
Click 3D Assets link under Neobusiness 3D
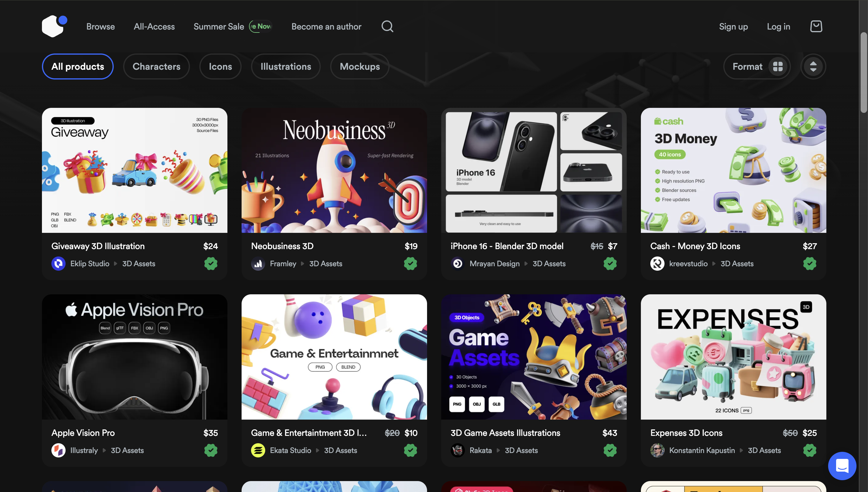[325, 264]
